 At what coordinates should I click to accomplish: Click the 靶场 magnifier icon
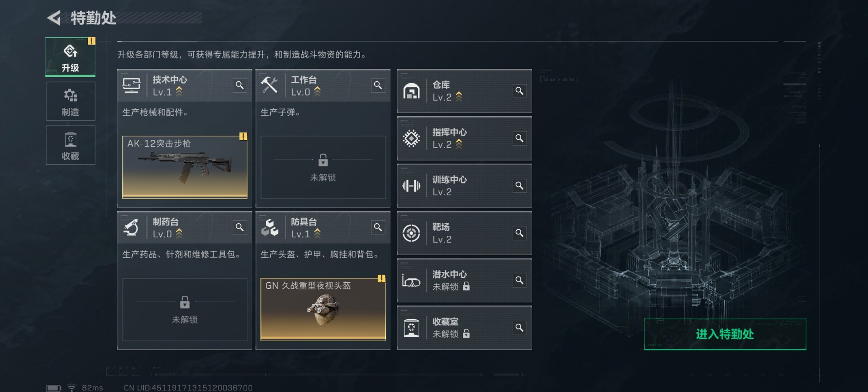pos(519,233)
